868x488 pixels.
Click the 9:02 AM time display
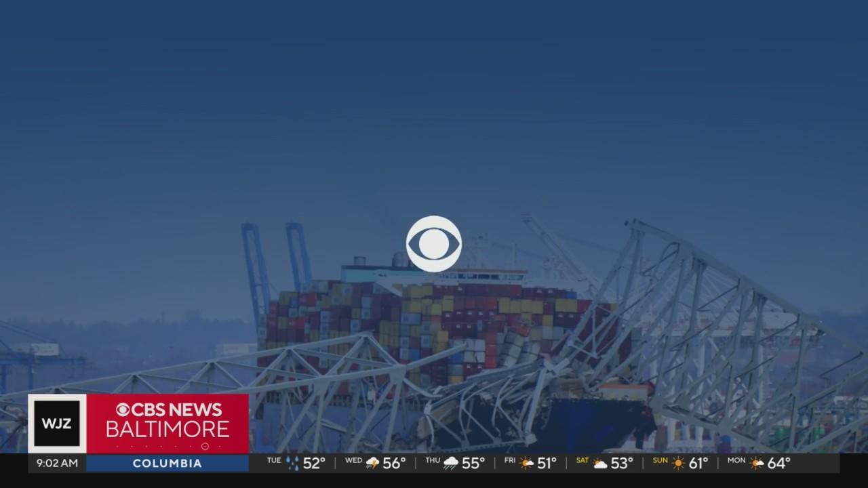(x=57, y=464)
